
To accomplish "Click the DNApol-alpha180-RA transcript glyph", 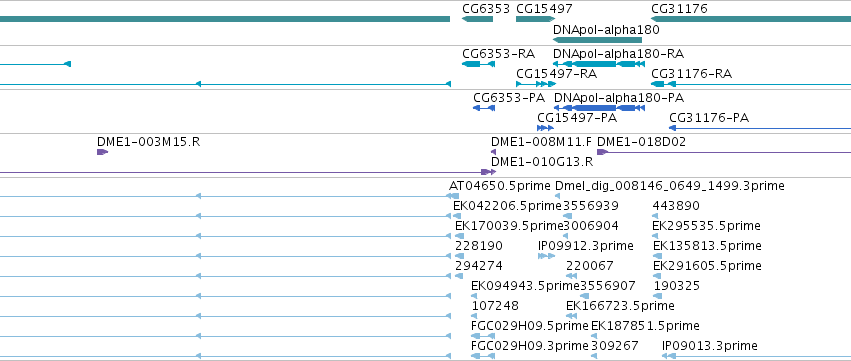I will point(599,64).
